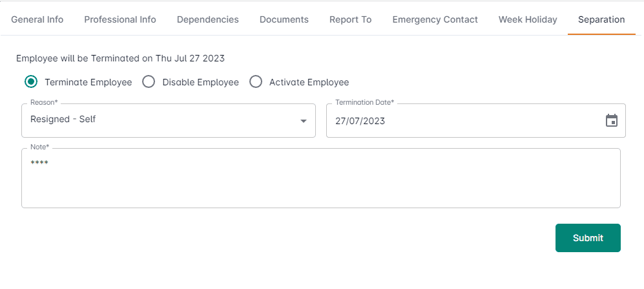Open the Documents tab
This screenshot has width=644, height=289.
pyautogui.click(x=284, y=19)
